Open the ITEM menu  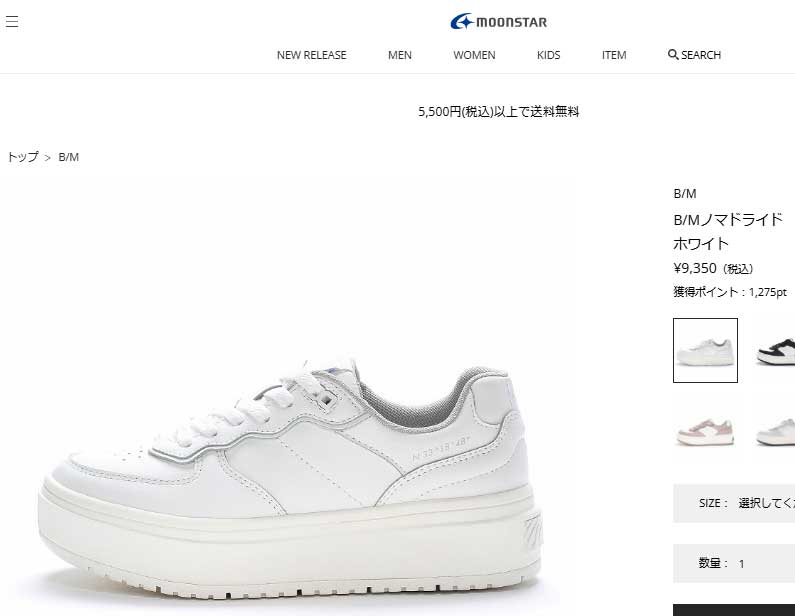613,55
